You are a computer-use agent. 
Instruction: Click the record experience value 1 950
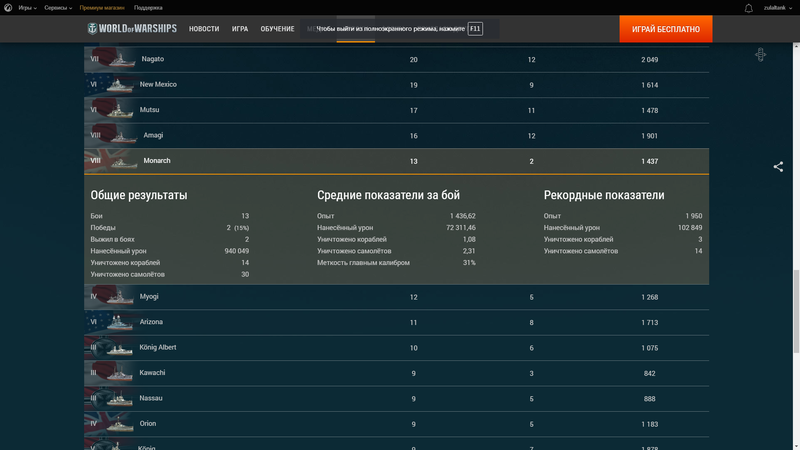694,216
